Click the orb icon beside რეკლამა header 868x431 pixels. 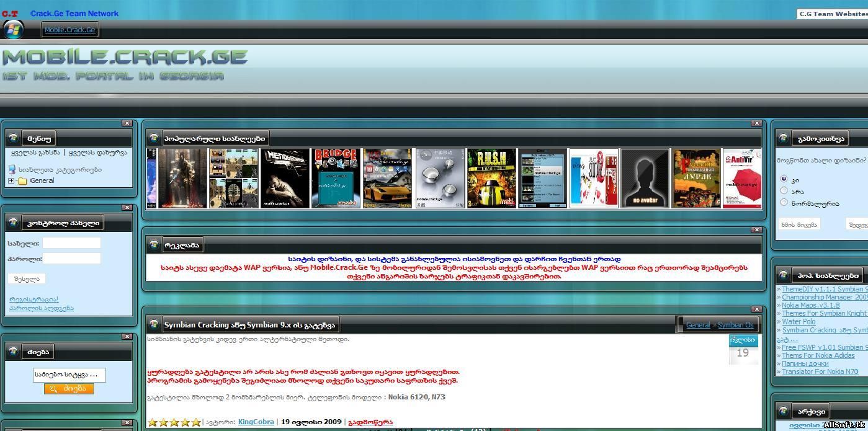[153, 245]
